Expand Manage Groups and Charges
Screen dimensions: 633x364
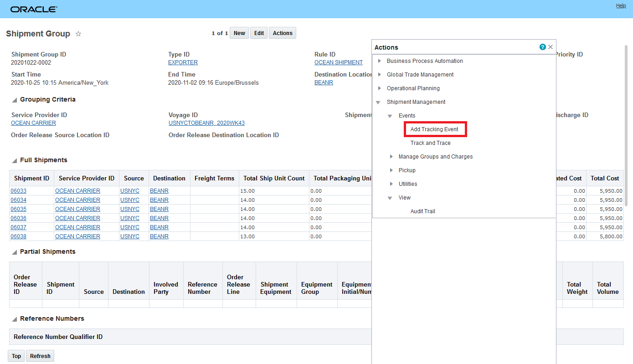click(391, 157)
